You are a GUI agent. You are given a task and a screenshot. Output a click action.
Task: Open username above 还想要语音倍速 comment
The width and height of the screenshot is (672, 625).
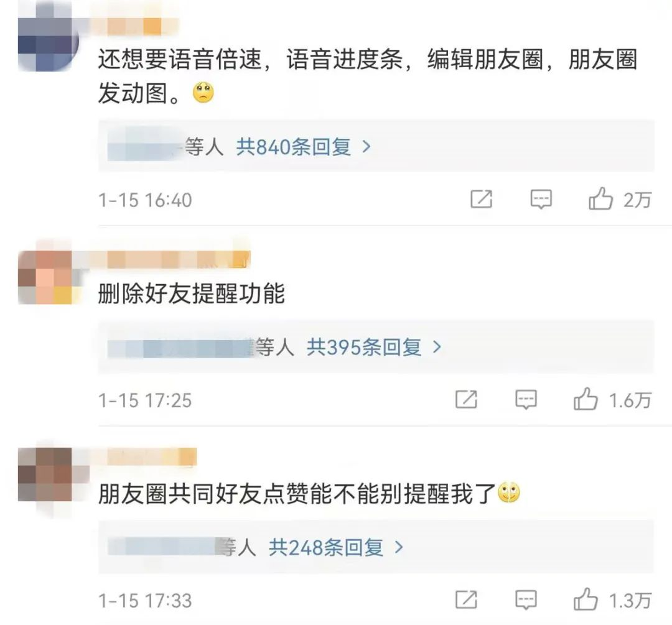(134, 25)
